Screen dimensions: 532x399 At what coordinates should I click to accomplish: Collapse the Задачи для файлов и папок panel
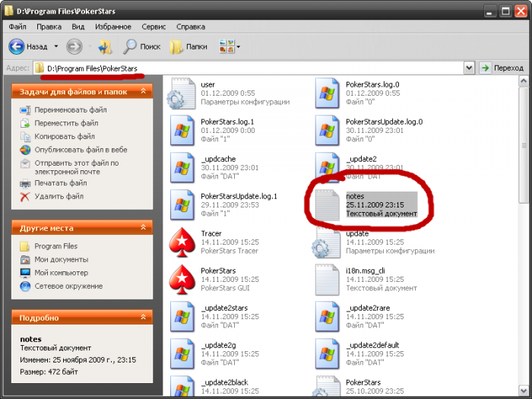[143, 91]
